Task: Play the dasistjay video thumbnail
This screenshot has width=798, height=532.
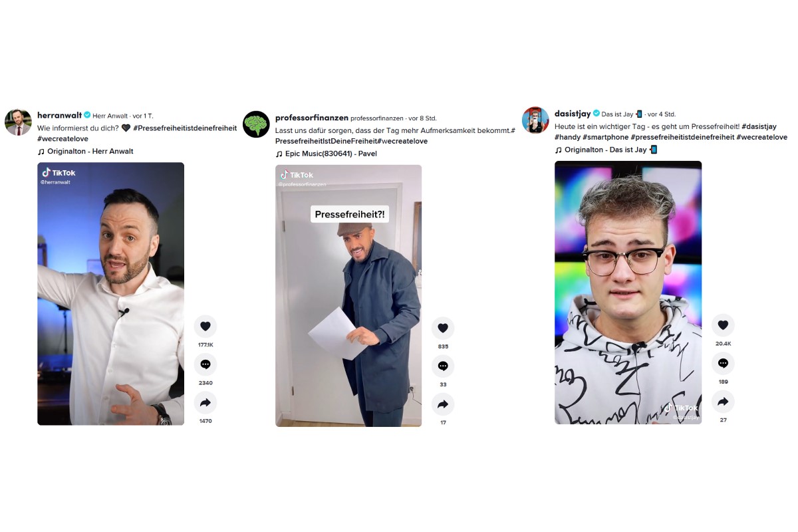Action: coord(628,293)
